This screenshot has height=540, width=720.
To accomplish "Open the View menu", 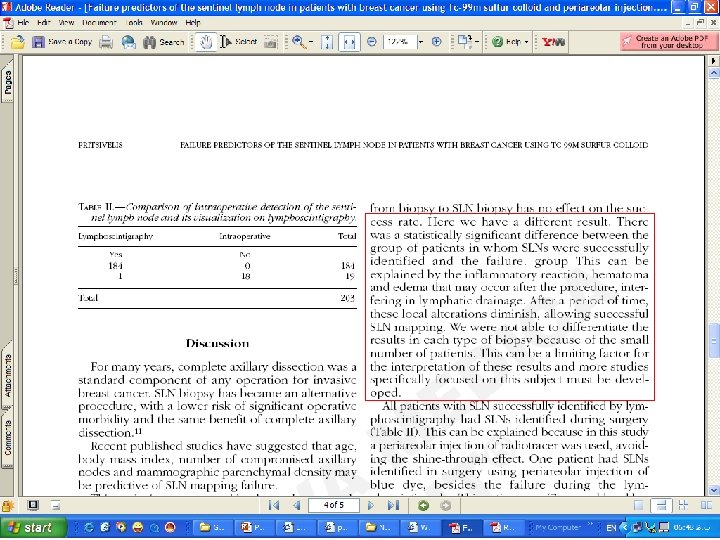I will click(x=67, y=22).
